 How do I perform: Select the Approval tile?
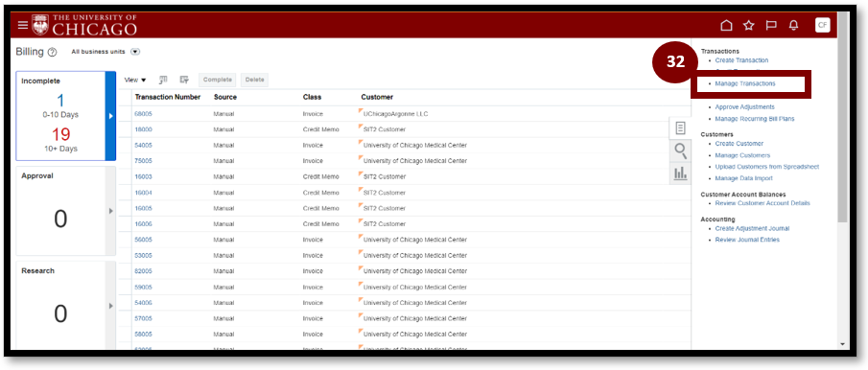(60, 211)
